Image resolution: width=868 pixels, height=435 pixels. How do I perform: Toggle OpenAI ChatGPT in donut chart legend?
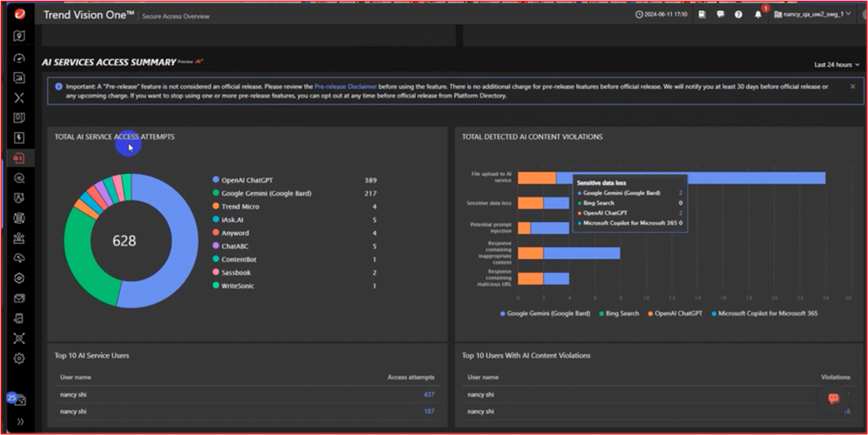pos(246,180)
